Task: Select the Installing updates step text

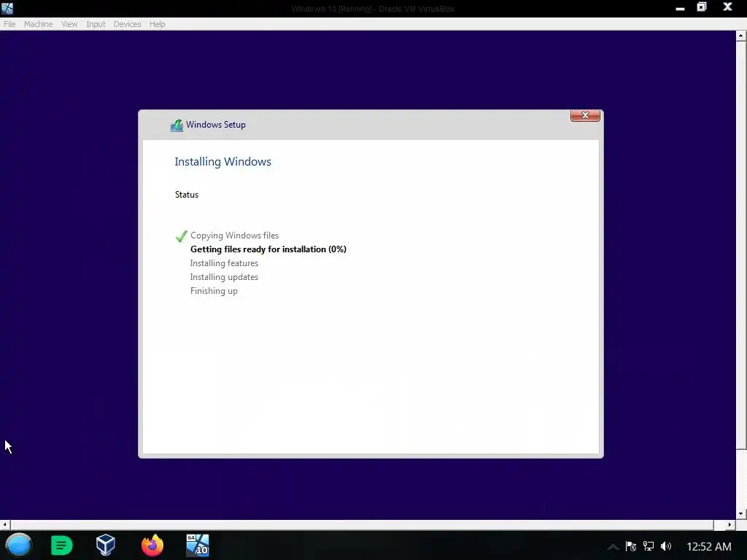Action: [224, 276]
